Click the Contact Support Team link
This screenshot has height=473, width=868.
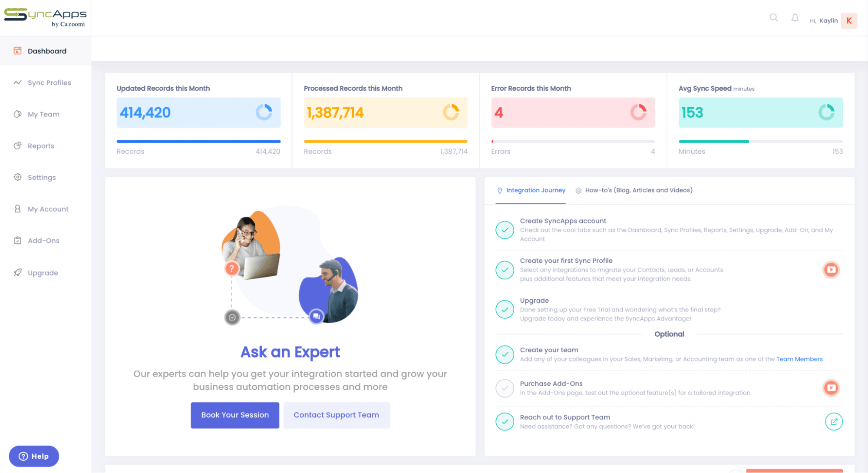click(x=336, y=414)
